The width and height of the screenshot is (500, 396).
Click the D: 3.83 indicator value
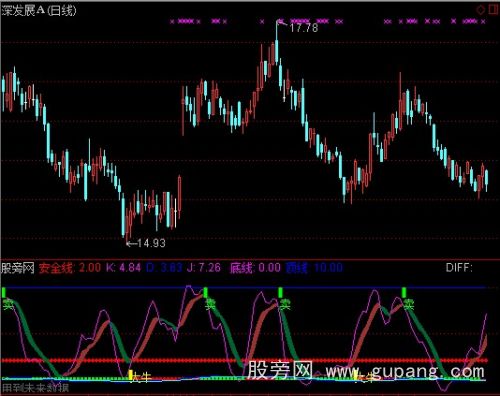click(x=164, y=268)
